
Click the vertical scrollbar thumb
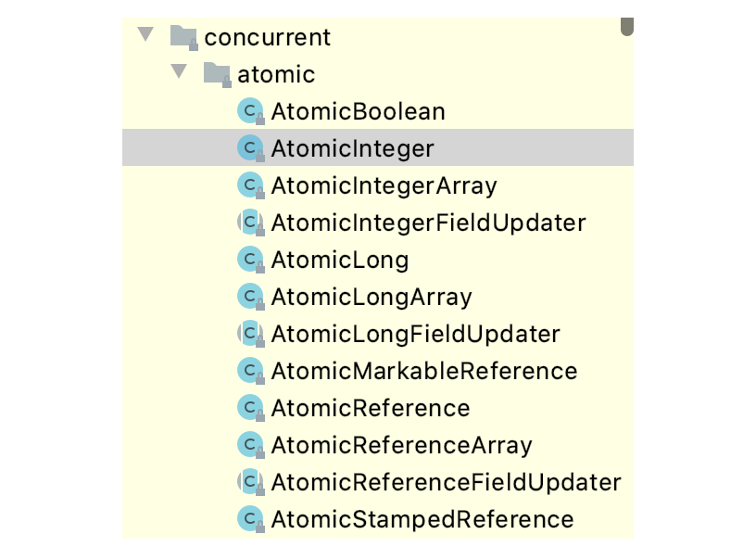627,26
